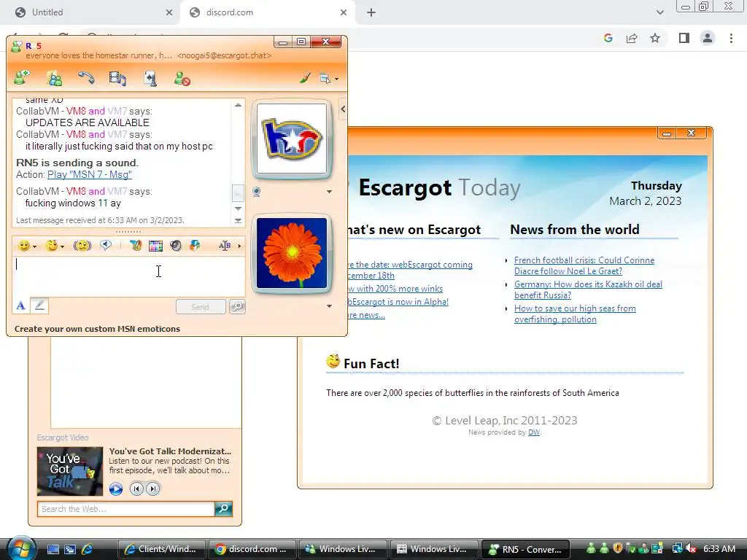Click the message input field
This screenshot has width=747, height=560.
point(128,276)
